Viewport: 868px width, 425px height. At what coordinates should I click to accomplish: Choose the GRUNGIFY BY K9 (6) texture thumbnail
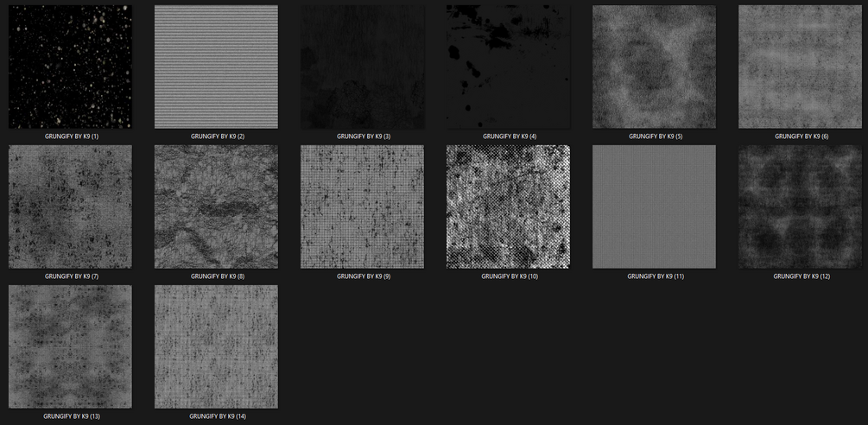pos(801,67)
